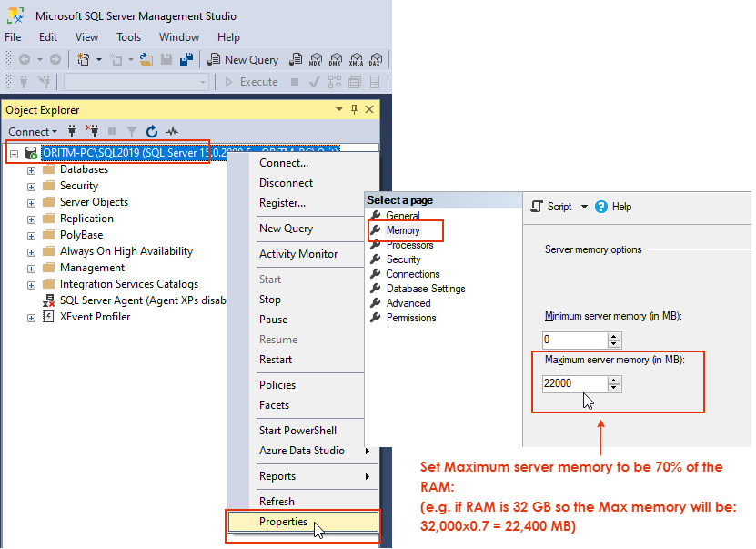Click the Refresh icon in Object Explorer

point(152,131)
